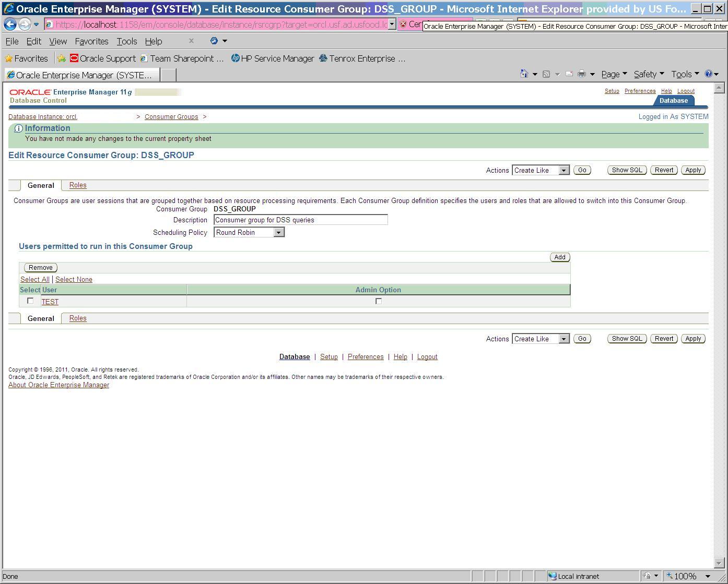The image size is (728, 584).
Task: Click the Add user button
Action: (560, 257)
